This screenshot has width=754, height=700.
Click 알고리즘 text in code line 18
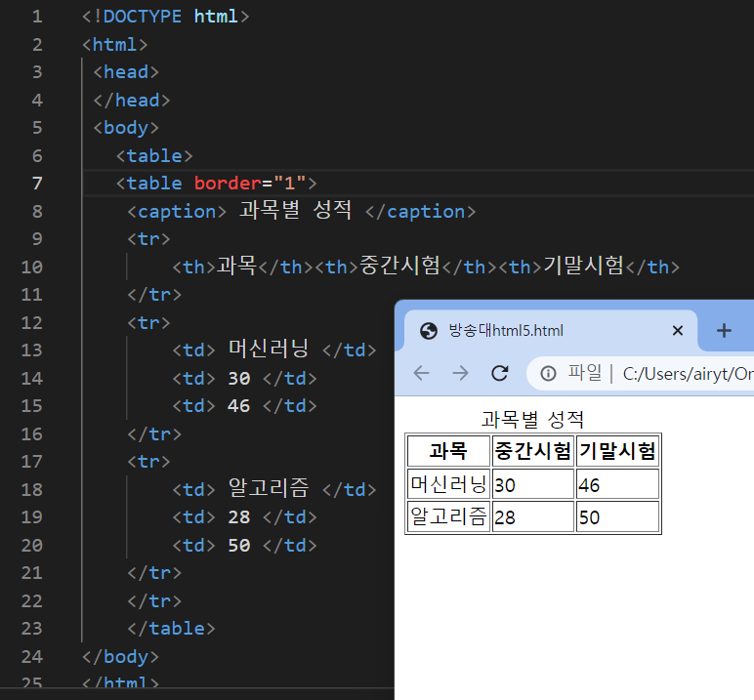(269, 488)
